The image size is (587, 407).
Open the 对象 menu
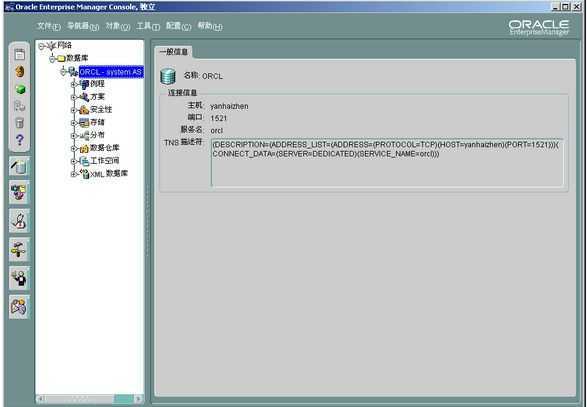pyautogui.click(x=118, y=26)
